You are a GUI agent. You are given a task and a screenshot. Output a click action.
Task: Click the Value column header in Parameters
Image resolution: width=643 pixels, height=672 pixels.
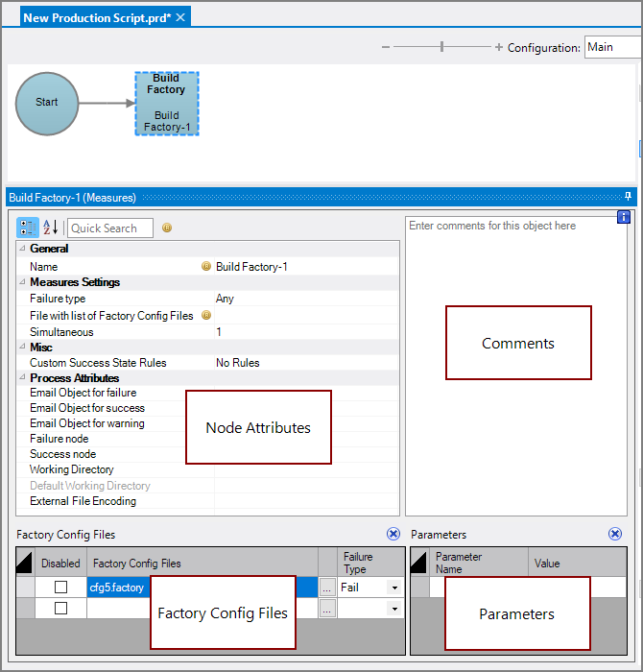coord(578,563)
